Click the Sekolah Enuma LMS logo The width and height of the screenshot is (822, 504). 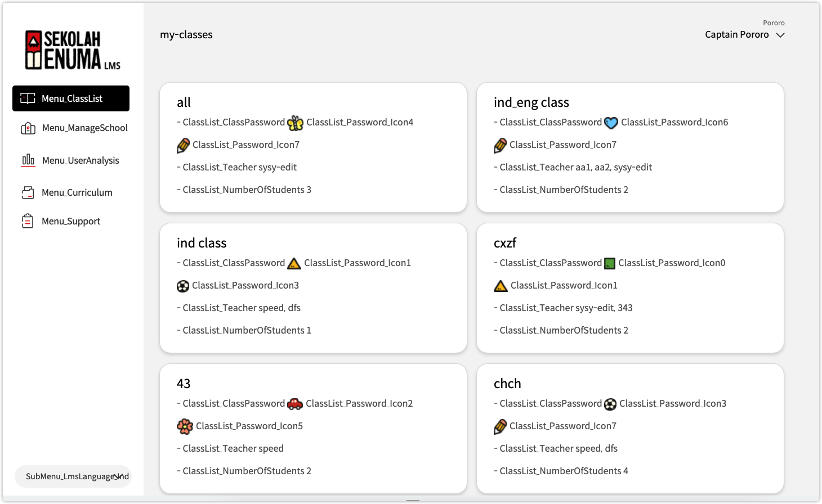click(x=73, y=51)
